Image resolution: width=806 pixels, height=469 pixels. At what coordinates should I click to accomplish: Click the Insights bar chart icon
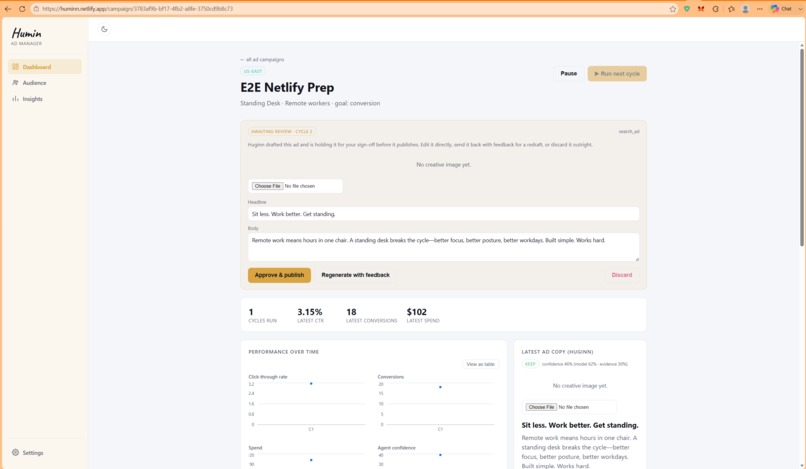tap(15, 99)
